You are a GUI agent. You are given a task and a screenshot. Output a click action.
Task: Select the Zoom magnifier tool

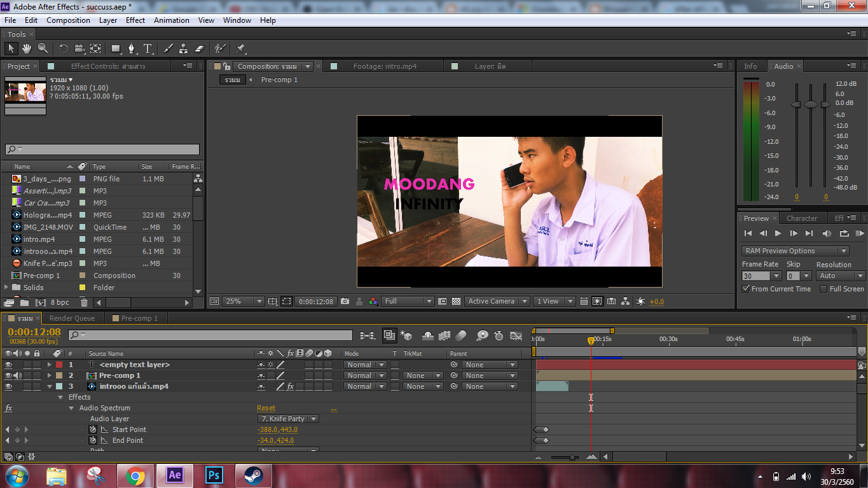tap(43, 48)
